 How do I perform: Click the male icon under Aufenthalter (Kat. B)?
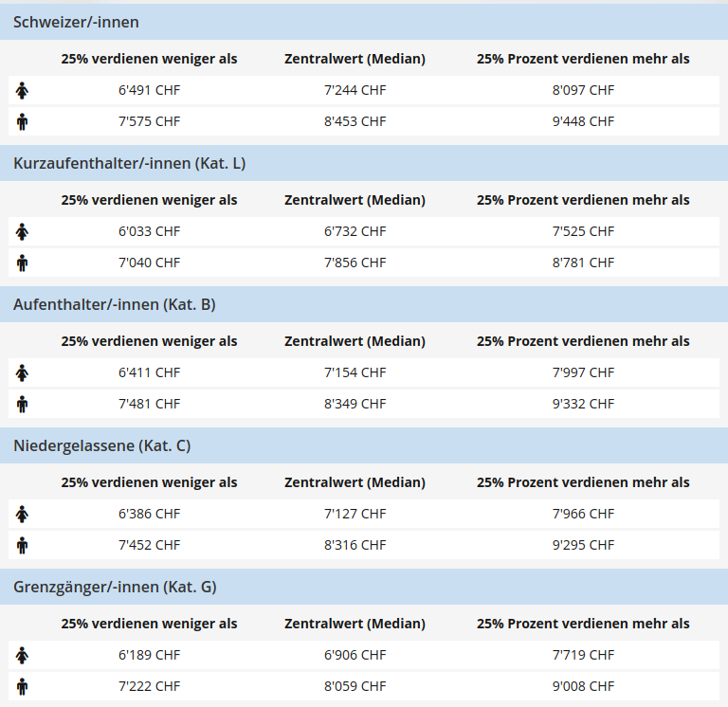click(23, 404)
